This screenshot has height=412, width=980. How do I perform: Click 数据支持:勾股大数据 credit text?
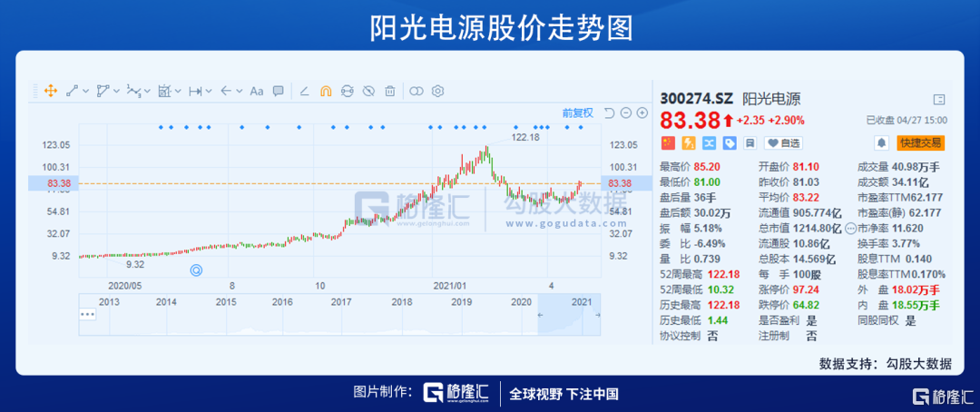coord(885,365)
